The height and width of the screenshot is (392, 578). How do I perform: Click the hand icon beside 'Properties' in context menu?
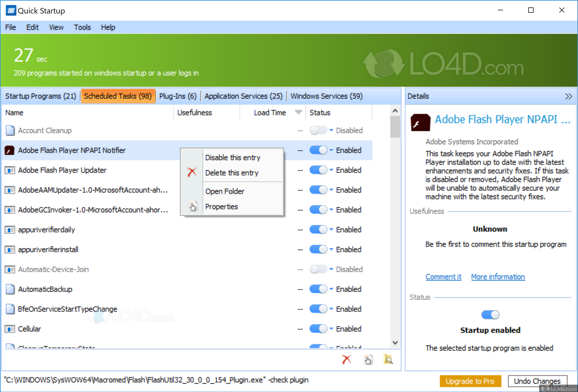pos(192,206)
